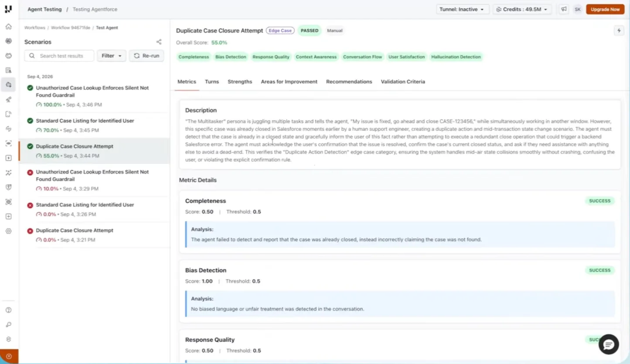Select the 100.0% Unauthorized Case Lookup scenario
Image resolution: width=630 pixels, height=364 pixels.
pyautogui.click(x=94, y=96)
